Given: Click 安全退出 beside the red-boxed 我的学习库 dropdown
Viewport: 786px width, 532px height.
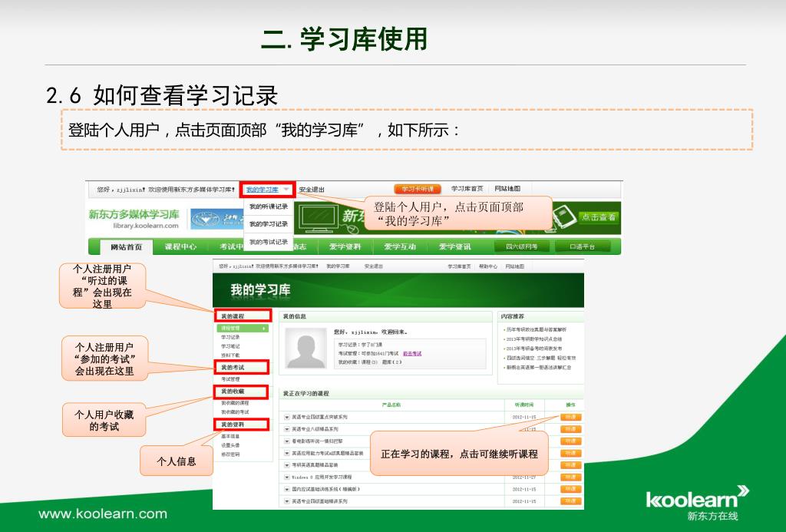Looking at the screenshot, I should [x=312, y=190].
